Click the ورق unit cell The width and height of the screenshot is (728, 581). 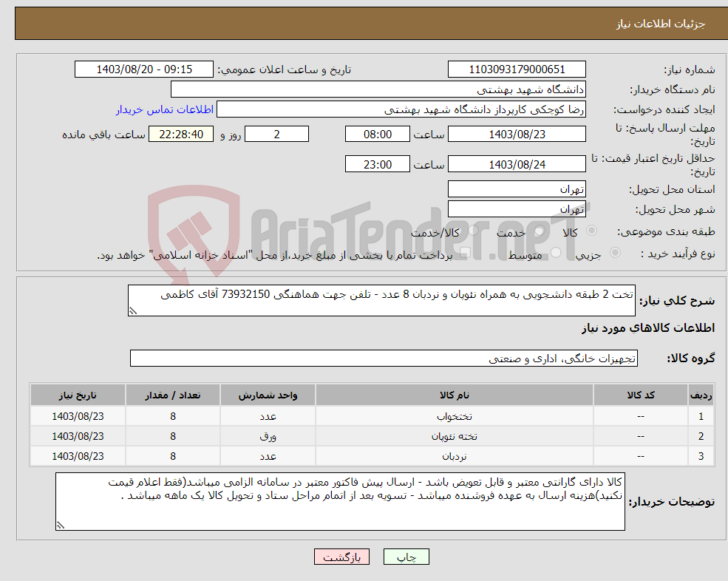pos(268,436)
